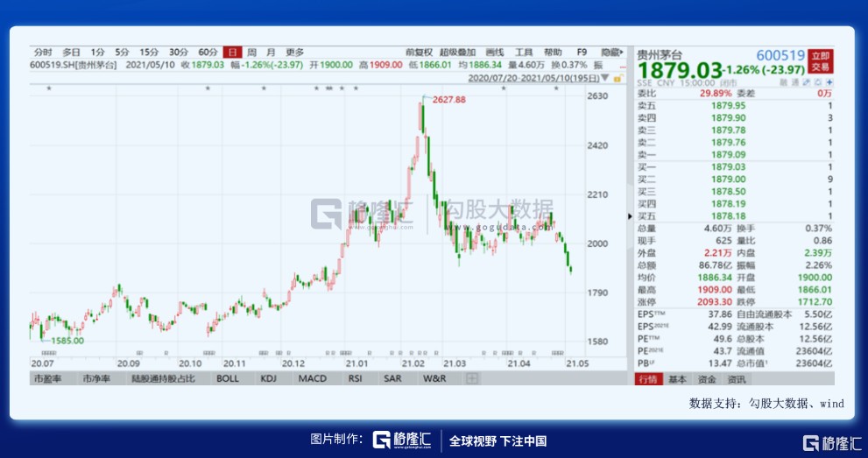This screenshot has width=868, height=458.
Task: Select the 画线 drawing tool
Action: tap(494, 52)
